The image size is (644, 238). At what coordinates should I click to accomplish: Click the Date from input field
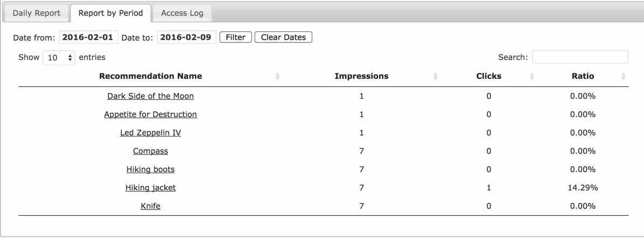(88, 37)
